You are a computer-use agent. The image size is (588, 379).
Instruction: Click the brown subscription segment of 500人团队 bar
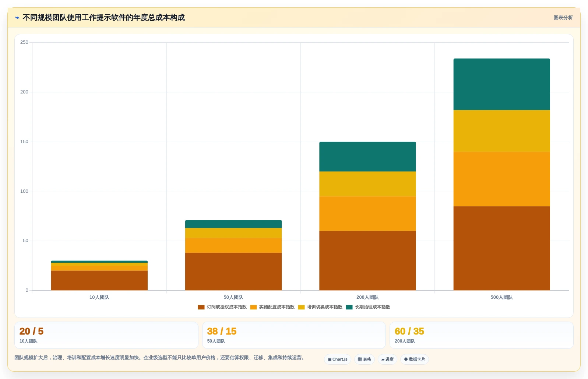pyautogui.click(x=501, y=248)
